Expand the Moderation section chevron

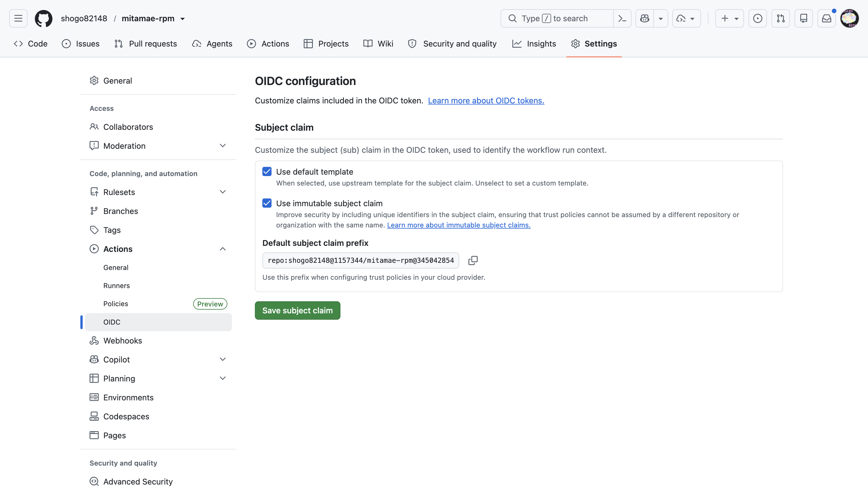pos(222,146)
